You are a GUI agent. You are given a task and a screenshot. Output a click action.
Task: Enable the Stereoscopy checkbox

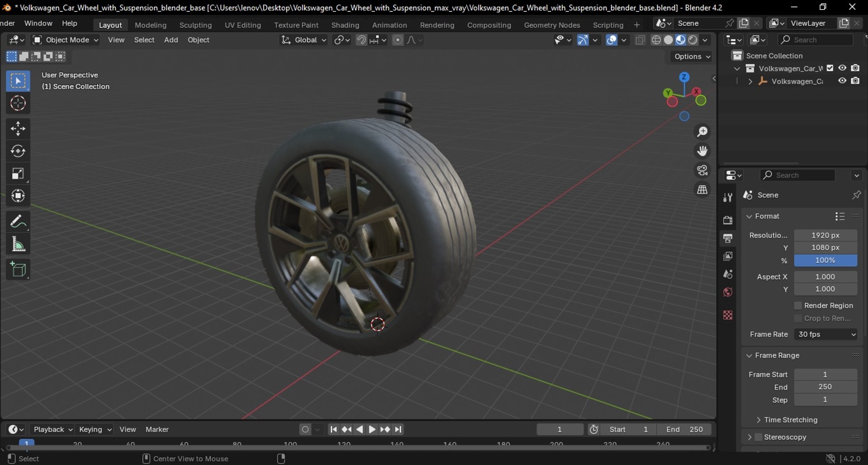(x=759, y=437)
